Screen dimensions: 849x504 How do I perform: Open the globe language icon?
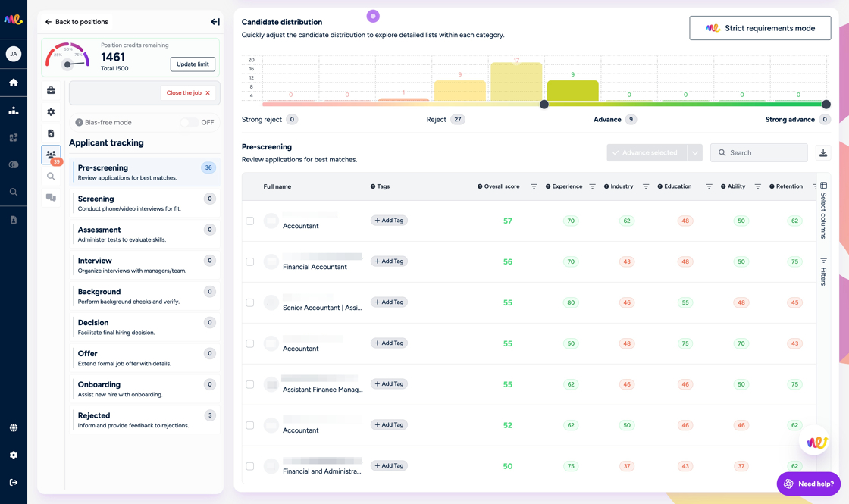(14, 427)
